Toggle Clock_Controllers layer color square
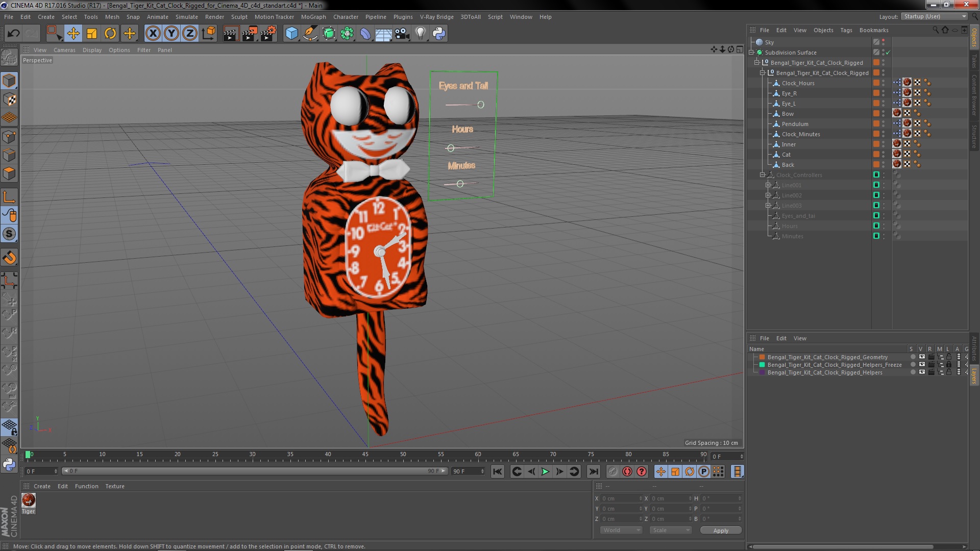Viewport: 980px width, 551px height. pyautogui.click(x=876, y=175)
